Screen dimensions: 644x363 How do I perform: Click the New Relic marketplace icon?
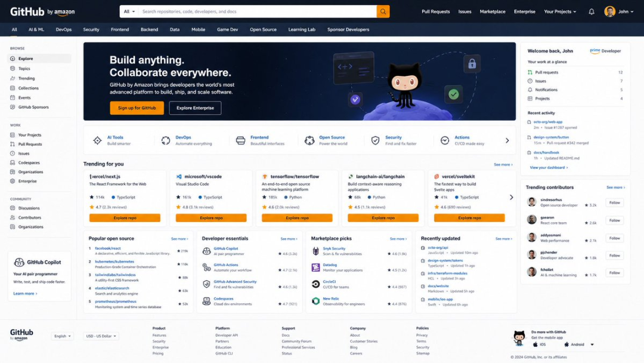click(315, 301)
